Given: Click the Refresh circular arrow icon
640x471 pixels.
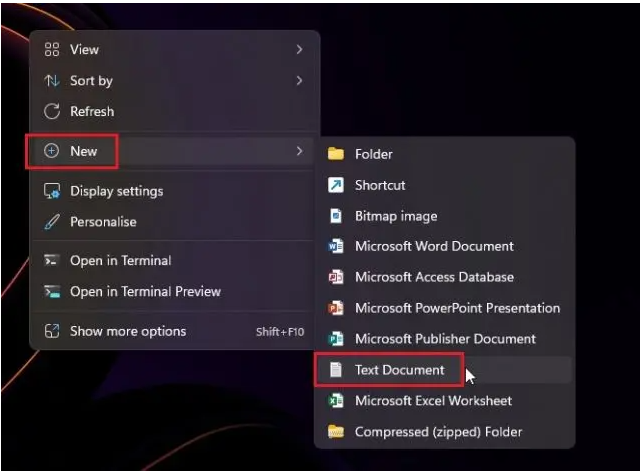Looking at the screenshot, I should [x=52, y=111].
